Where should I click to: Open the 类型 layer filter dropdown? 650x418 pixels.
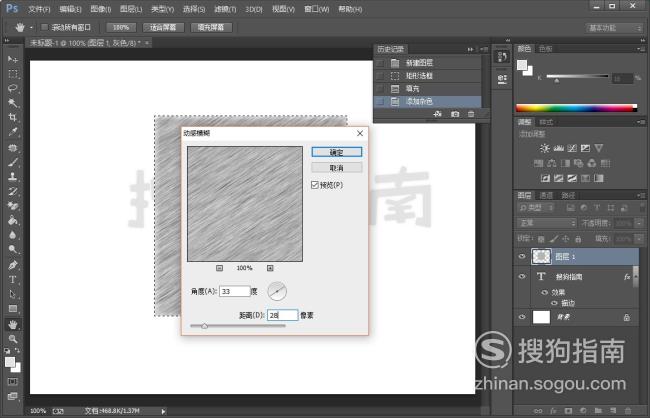(x=536, y=208)
